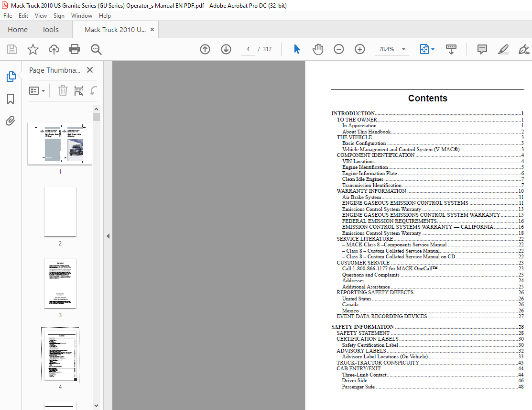The width and height of the screenshot is (532, 410).
Task: Zoom in with plus button
Action: coord(359,49)
